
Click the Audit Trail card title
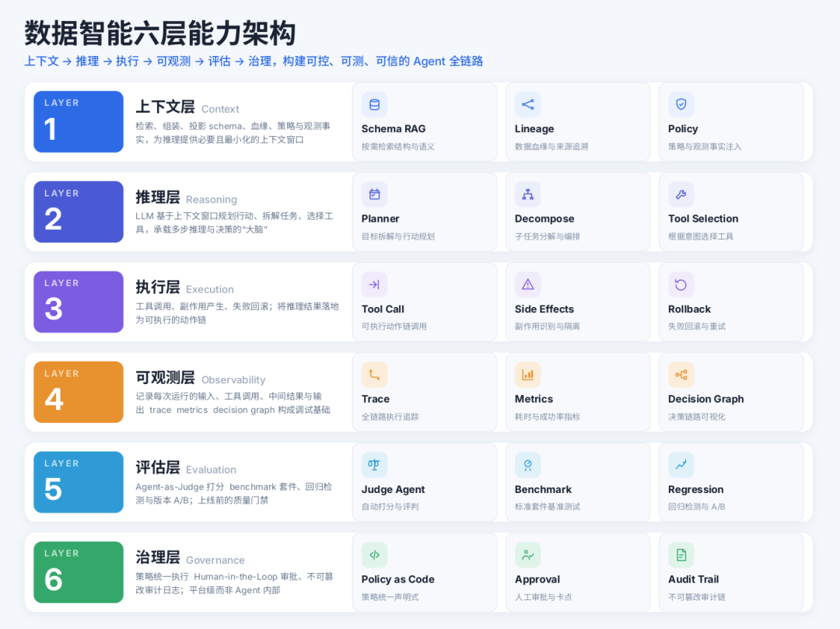click(693, 579)
